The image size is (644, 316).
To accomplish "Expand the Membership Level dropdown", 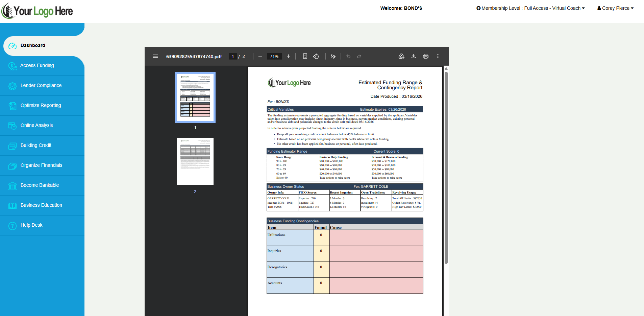I will tap(530, 8).
